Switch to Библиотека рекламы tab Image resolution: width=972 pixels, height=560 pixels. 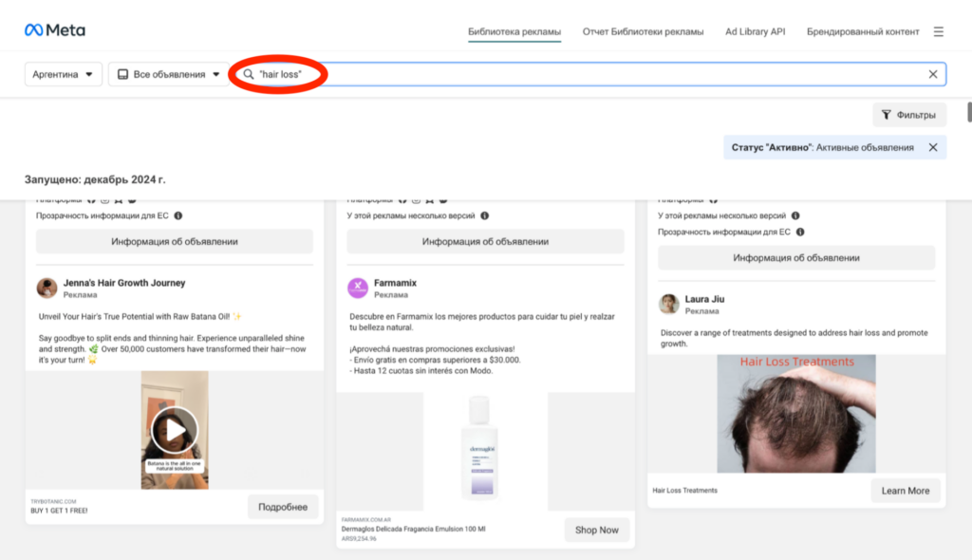pos(514,31)
